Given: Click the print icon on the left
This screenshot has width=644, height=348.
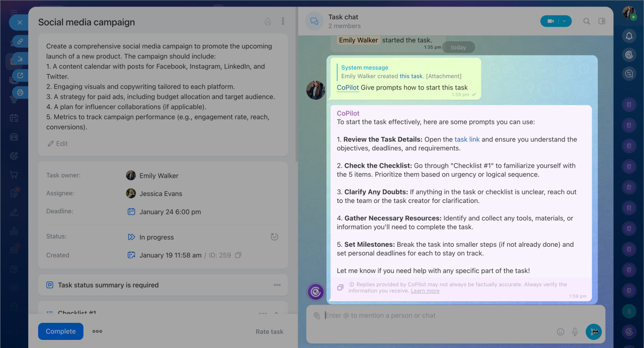Looking at the screenshot, I should coord(20,93).
